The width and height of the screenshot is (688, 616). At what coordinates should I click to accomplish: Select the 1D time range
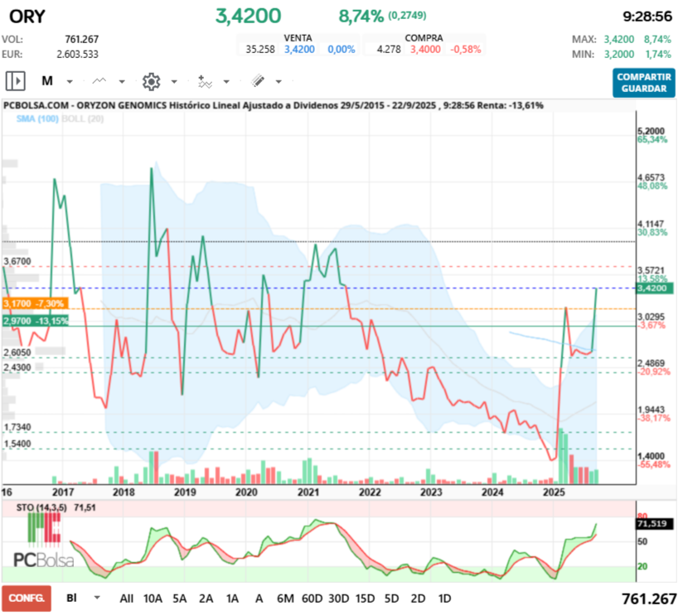click(444, 598)
